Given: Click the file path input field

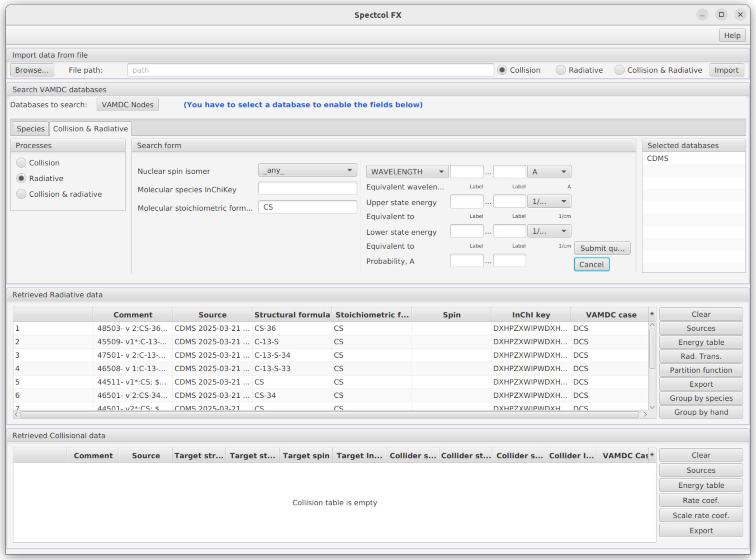Looking at the screenshot, I should coord(310,70).
